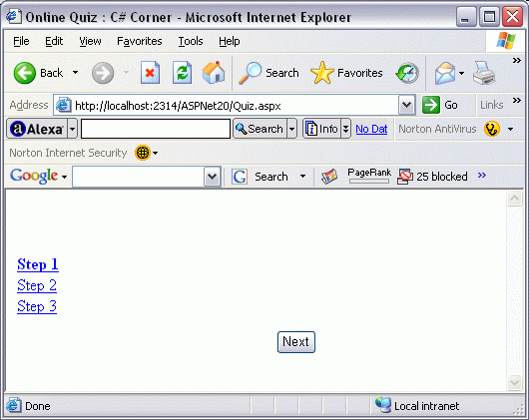Screen dimensions: 529x420
Task: Open the File menu
Action: (x=21, y=41)
